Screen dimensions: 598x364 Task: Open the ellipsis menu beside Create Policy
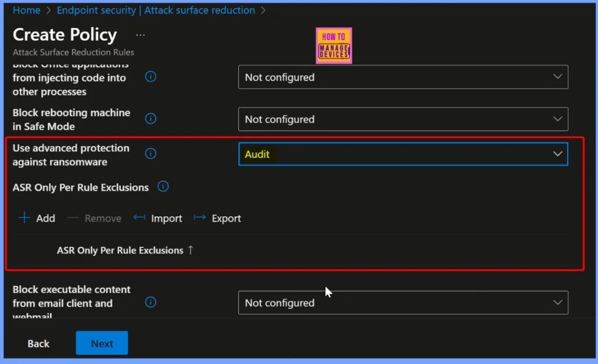pos(140,36)
